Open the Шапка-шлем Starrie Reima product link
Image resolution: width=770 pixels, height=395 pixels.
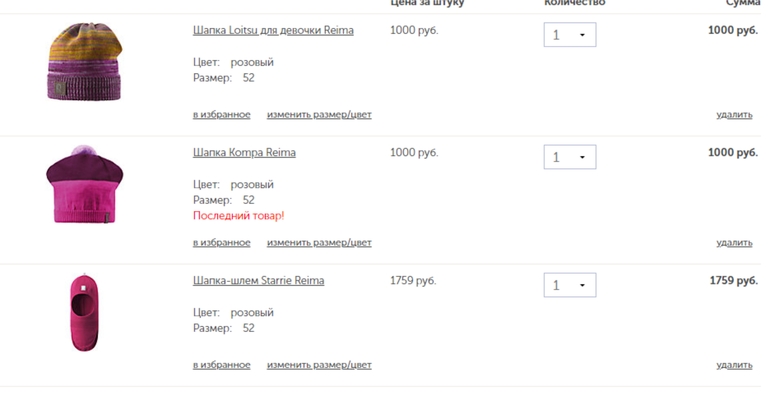pyautogui.click(x=258, y=281)
